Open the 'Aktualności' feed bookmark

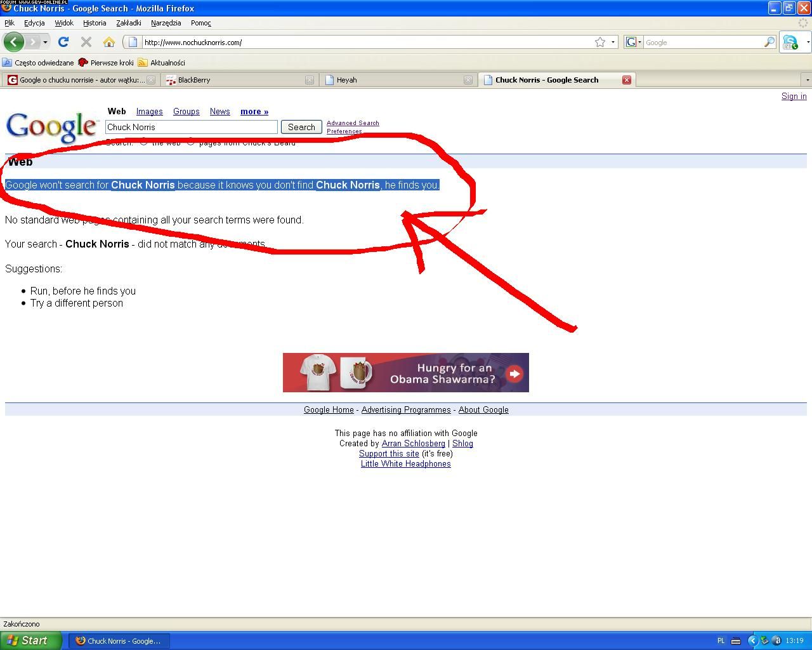coord(162,63)
